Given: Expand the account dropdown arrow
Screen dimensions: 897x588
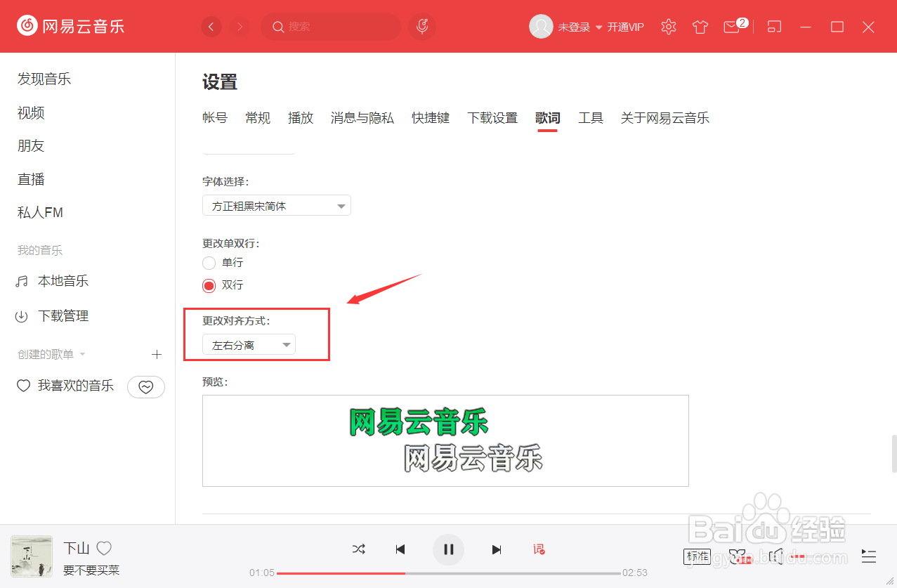Looking at the screenshot, I should [x=599, y=27].
